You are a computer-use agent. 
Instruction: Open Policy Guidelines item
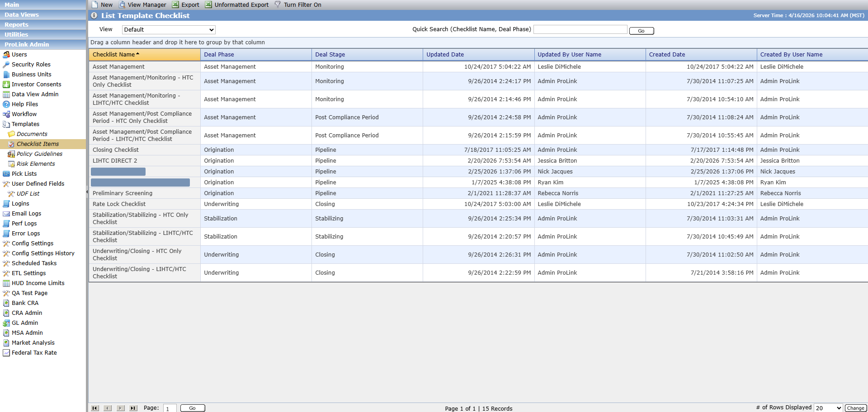[39, 154]
